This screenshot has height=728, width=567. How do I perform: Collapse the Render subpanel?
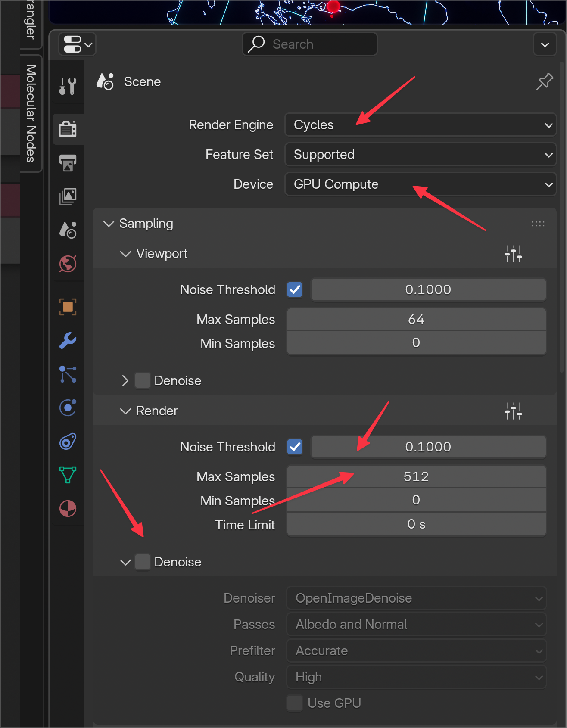click(x=125, y=411)
